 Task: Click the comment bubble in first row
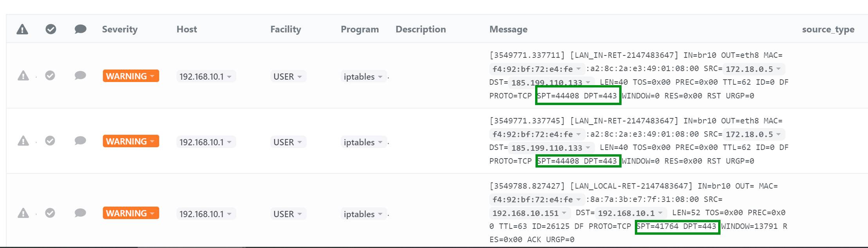[x=80, y=75]
